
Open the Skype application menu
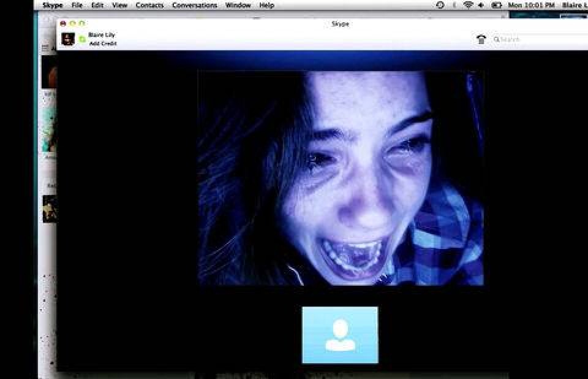click(52, 6)
